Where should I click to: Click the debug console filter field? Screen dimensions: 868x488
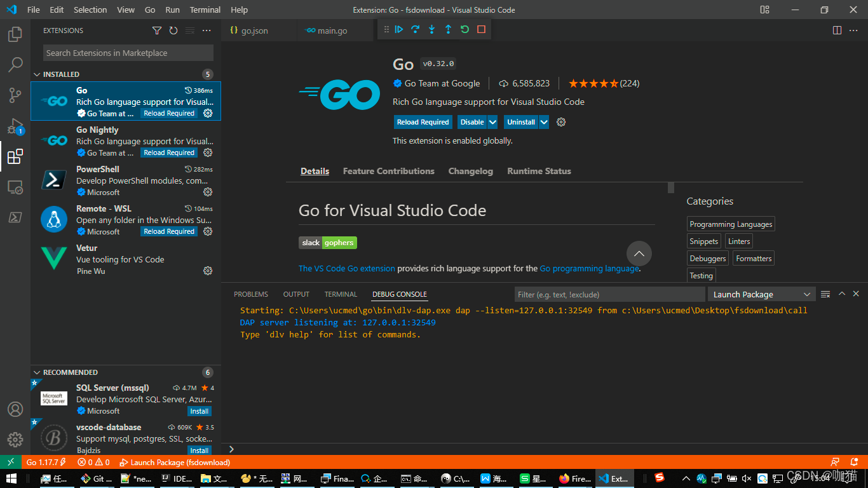pyautogui.click(x=609, y=294)
